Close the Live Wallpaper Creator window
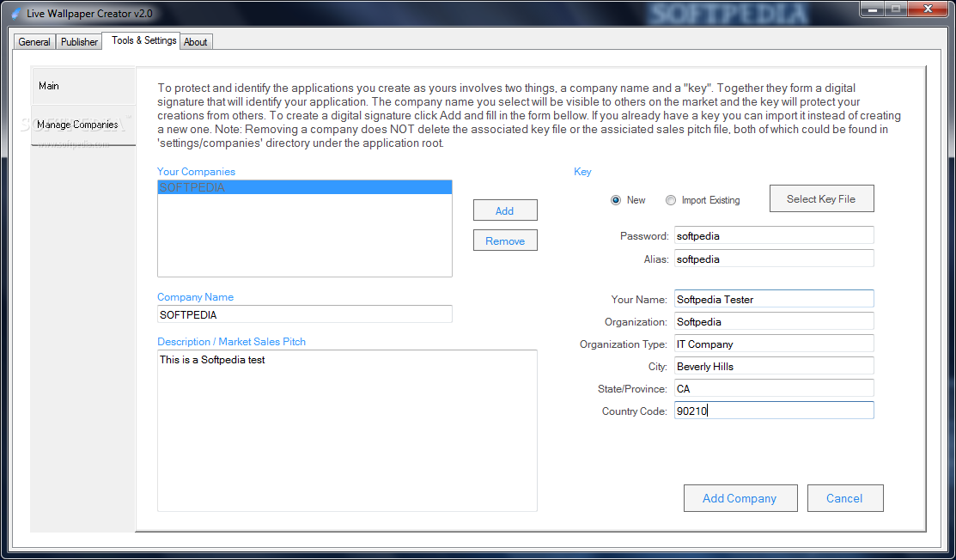Image resolution: width=956 pixels, height=560 pixels. 927,9
